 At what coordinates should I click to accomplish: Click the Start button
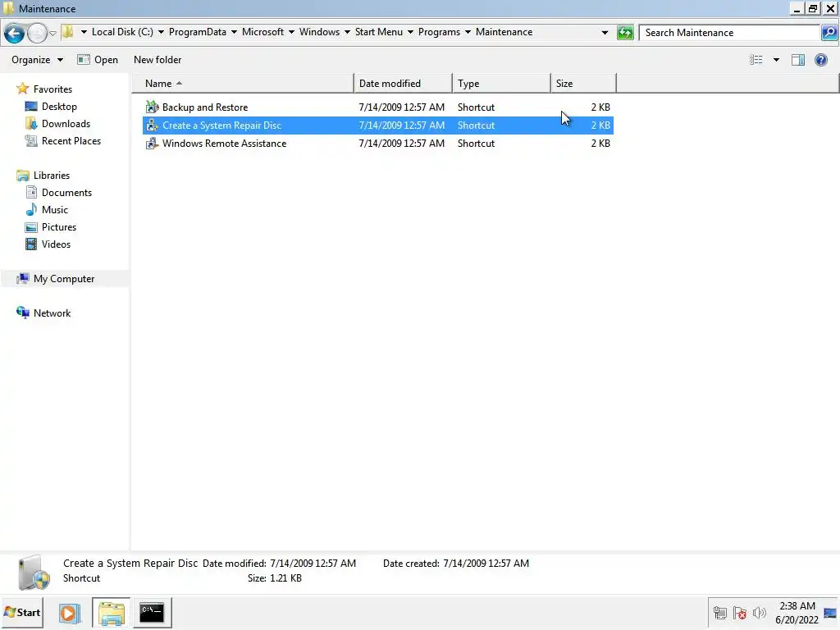(22, 612)
